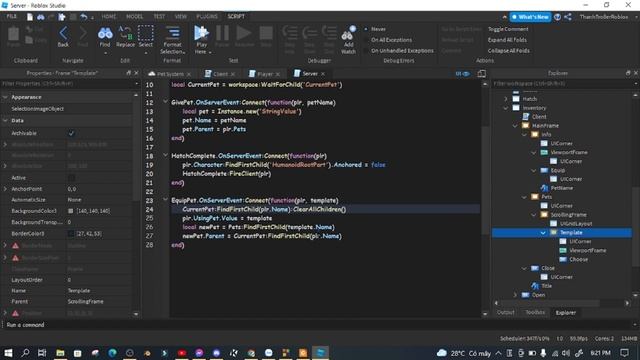Viewport: 640px width, 360px height.
Task: Click the Choose button icon in Explorer
Action: (x=563, y=259)
